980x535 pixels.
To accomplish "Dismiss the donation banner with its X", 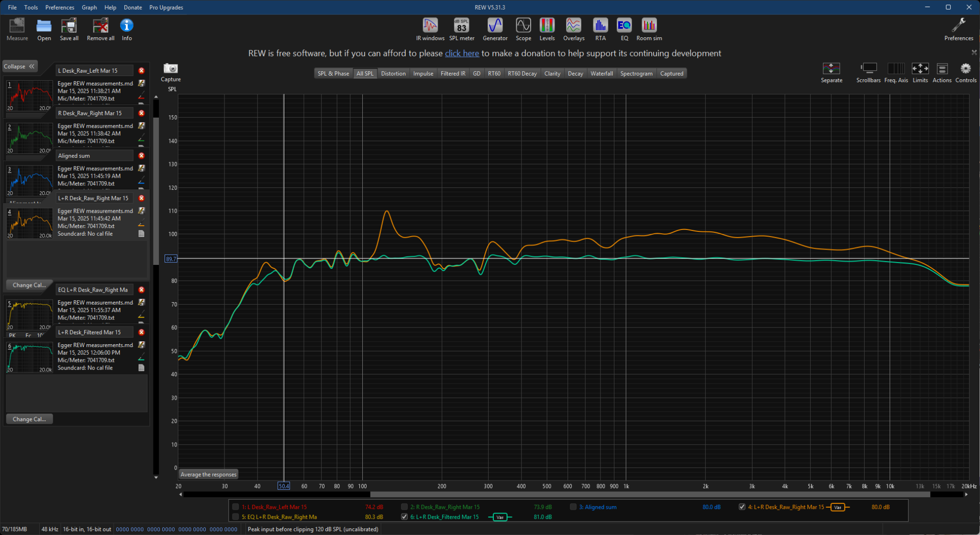I will point(974,52).
